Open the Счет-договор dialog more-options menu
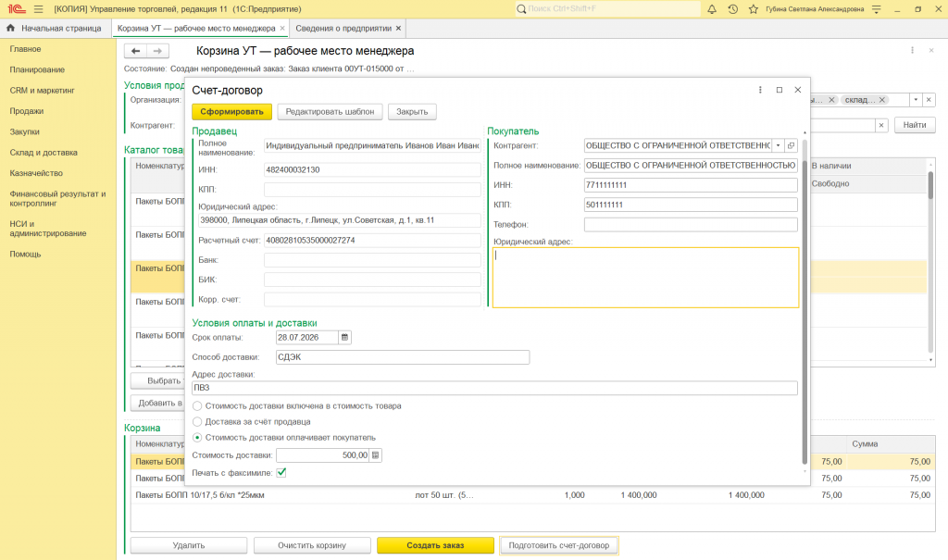 click(760, 90)
